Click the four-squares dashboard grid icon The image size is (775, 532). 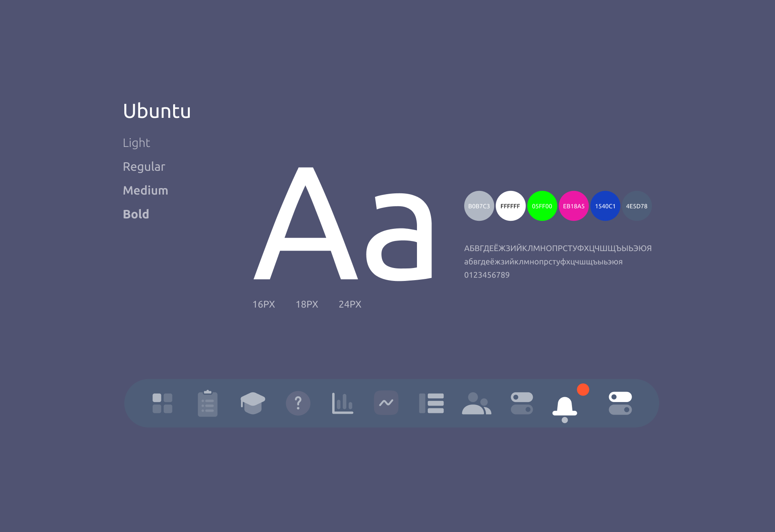point(162,403)
